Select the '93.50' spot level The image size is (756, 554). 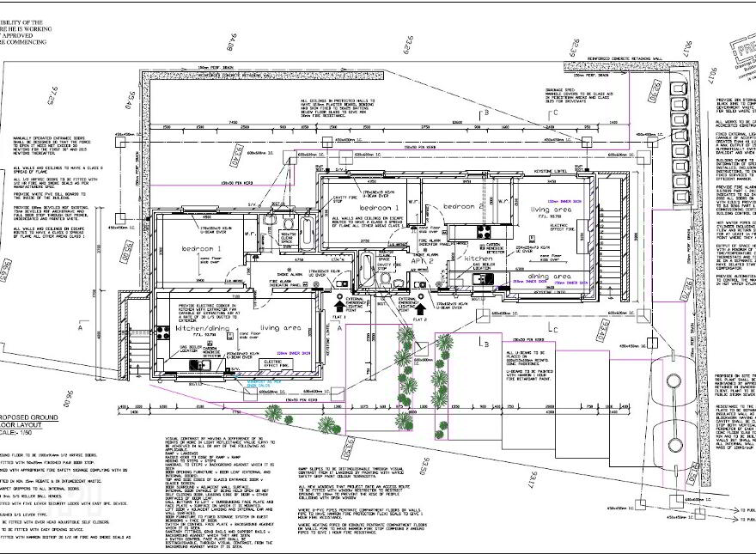point(424,466)
